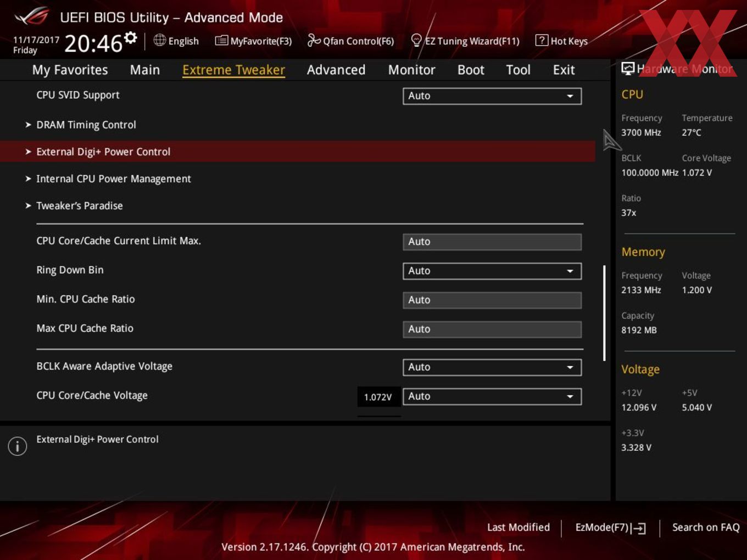
Task: Click Search on FAQ
Action: [706, 528]
